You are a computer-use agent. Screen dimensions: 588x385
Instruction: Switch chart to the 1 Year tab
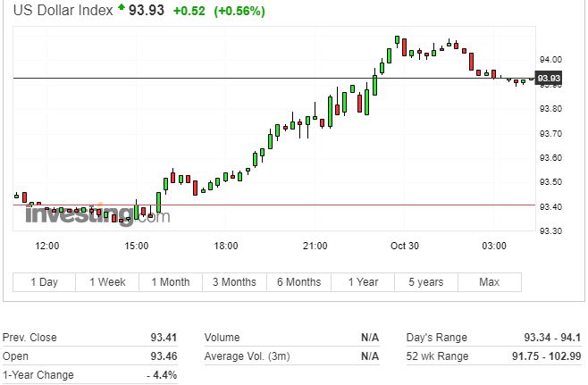coord(362,282)
